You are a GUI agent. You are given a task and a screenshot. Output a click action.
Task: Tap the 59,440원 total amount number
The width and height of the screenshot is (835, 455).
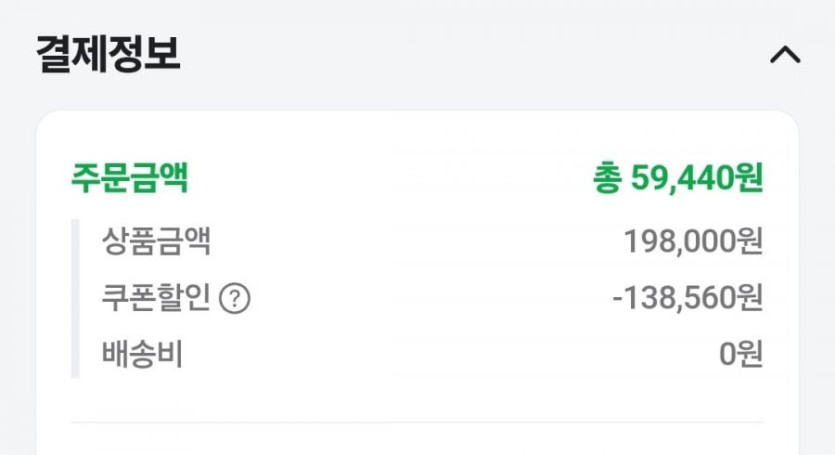tap(697, 178)
